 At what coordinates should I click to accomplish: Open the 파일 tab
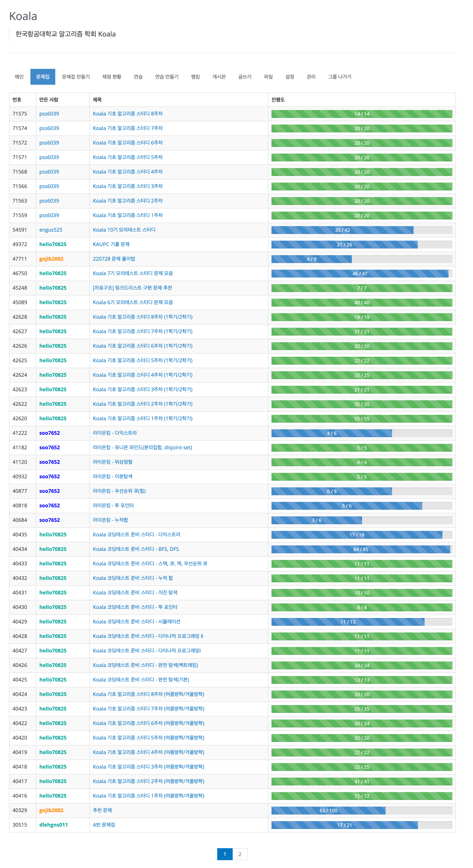tap(269, 77)
